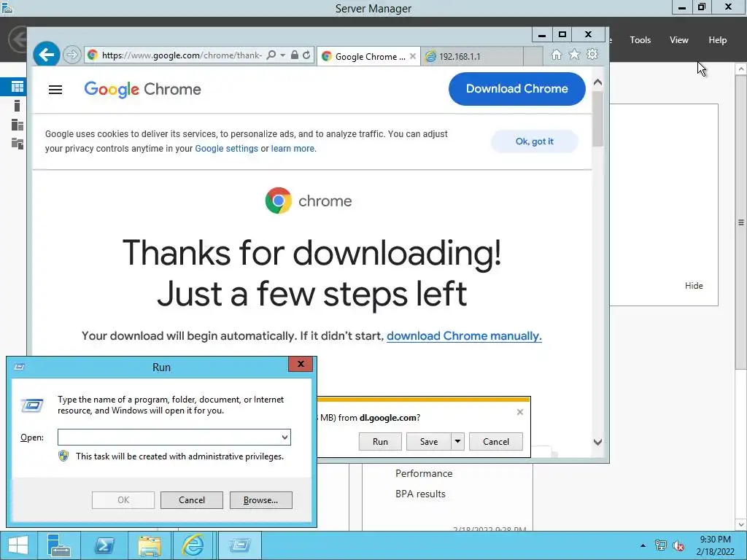Click Performance in the Server Manager tile
Image resolution: width=747 pixels, height=560 pixels.
pyautogui.click(x=424, y=473)
